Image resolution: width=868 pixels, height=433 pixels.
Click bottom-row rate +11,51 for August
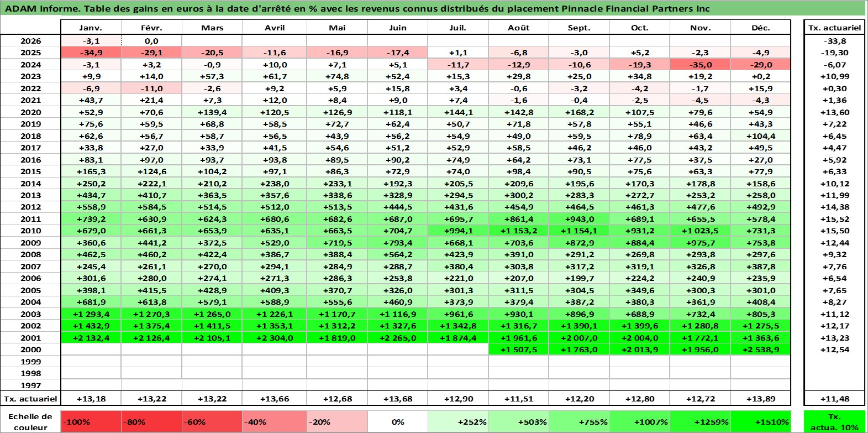pyautogui.click(x=518, y=399)
